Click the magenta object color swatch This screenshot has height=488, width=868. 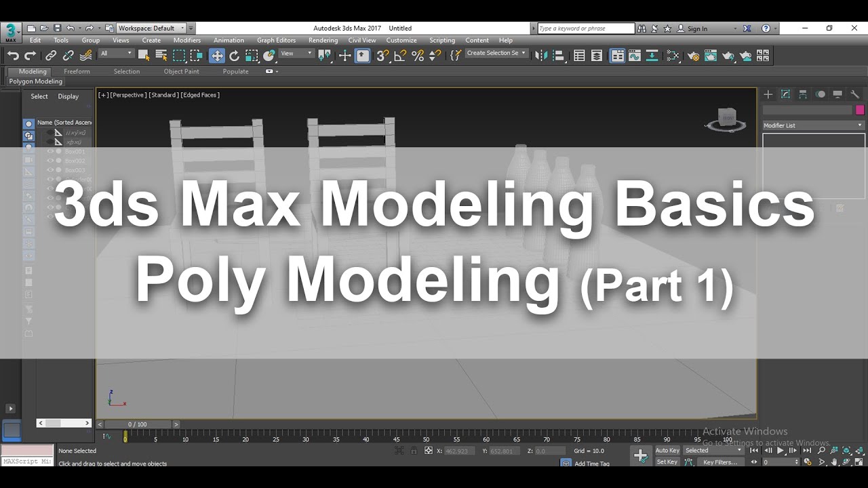point(860,110)
